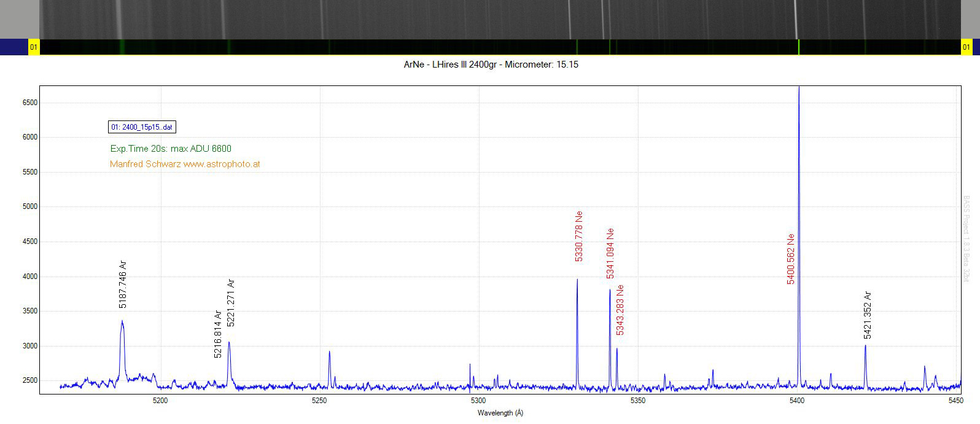Click the 6500 y-axis tick label
This screenshot has height=424, width=980.
coord(29,103)
